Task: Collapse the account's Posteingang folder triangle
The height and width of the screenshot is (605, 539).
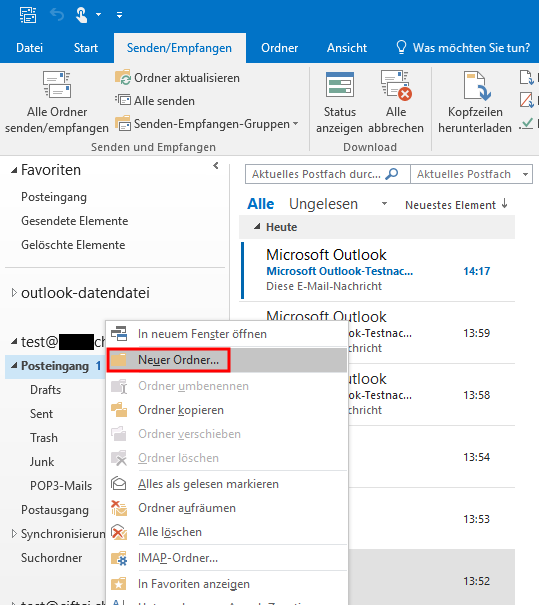Action: pyautogui.click(x=14, y=365)
